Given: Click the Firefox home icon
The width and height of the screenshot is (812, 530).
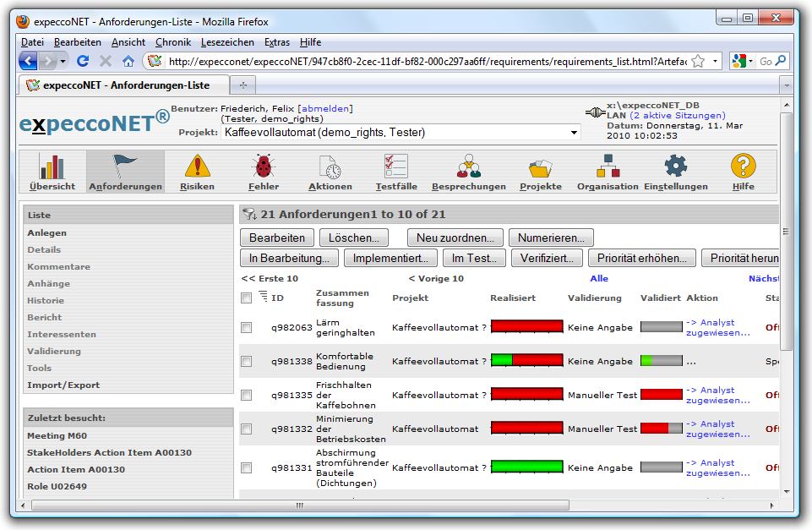Looking at the screenshot, I should click(x=128, y=61).
